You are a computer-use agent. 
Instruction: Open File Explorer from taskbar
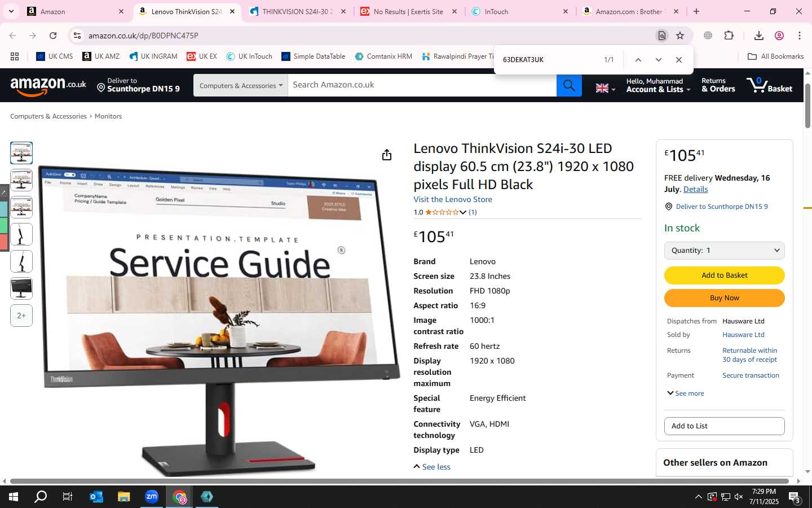click(x=123, y=497)
